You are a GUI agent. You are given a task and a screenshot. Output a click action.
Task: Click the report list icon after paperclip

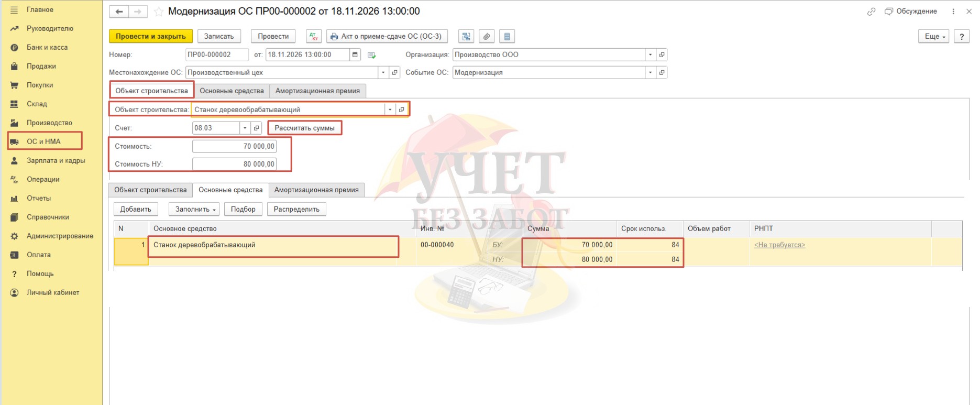tap(507, 36)
